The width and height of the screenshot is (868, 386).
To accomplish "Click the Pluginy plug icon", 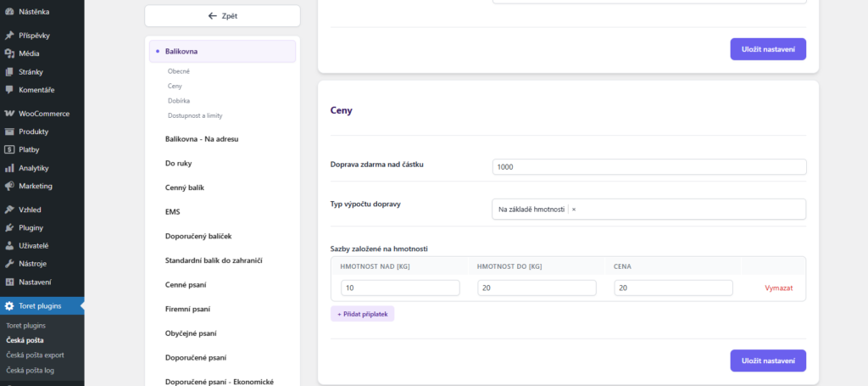I will (x=8, y=227).
